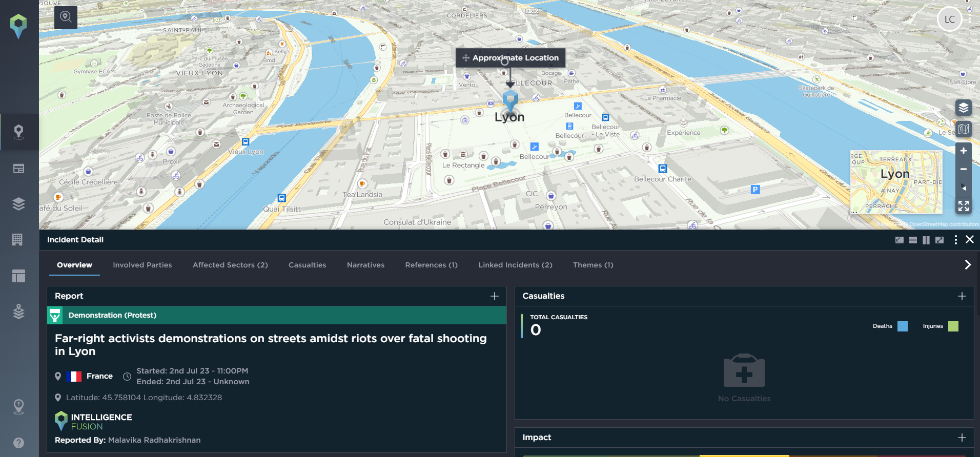Click the French flag icon
980x457 pixels.
pos(74,377)
